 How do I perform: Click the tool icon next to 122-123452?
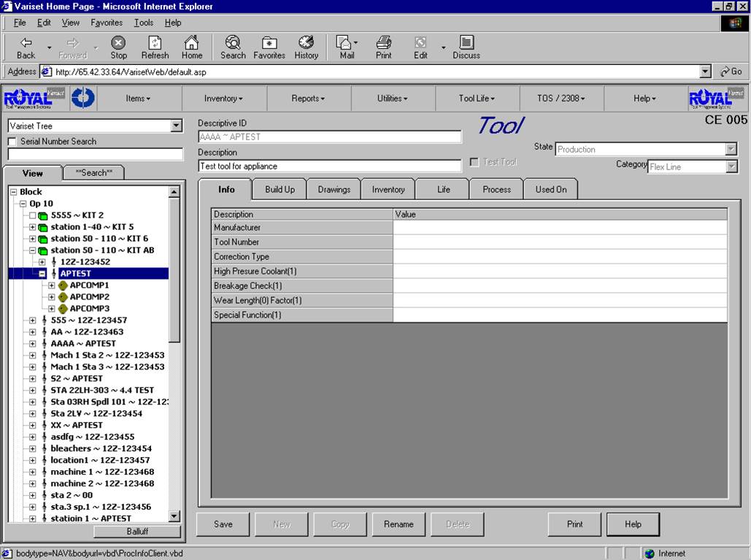click(54, 262)
